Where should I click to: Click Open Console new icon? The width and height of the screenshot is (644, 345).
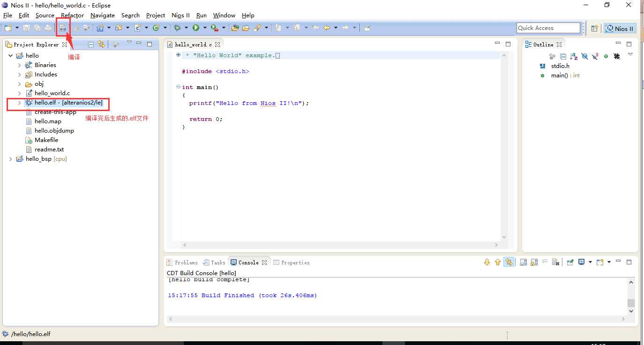tap(600, 262)
